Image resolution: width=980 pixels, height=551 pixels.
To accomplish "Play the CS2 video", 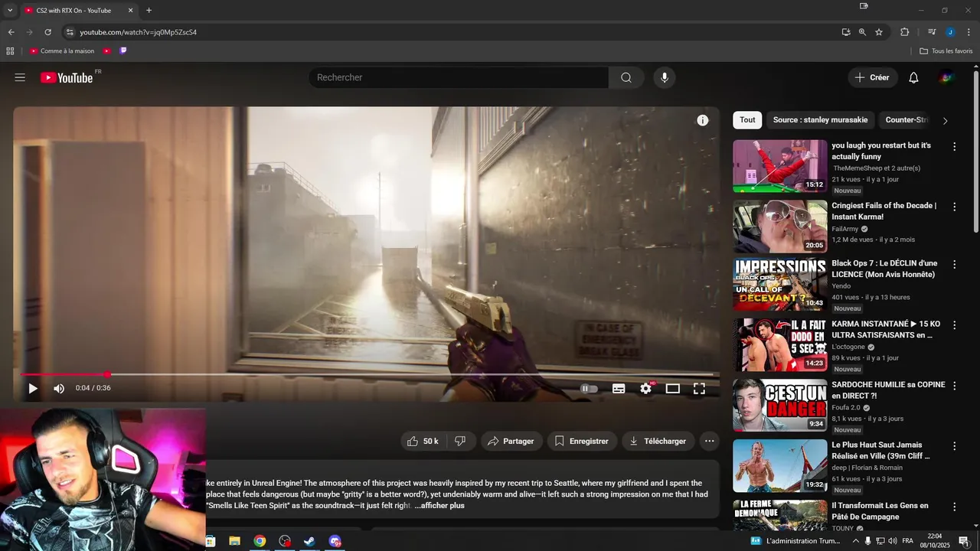I will point(33,388).
